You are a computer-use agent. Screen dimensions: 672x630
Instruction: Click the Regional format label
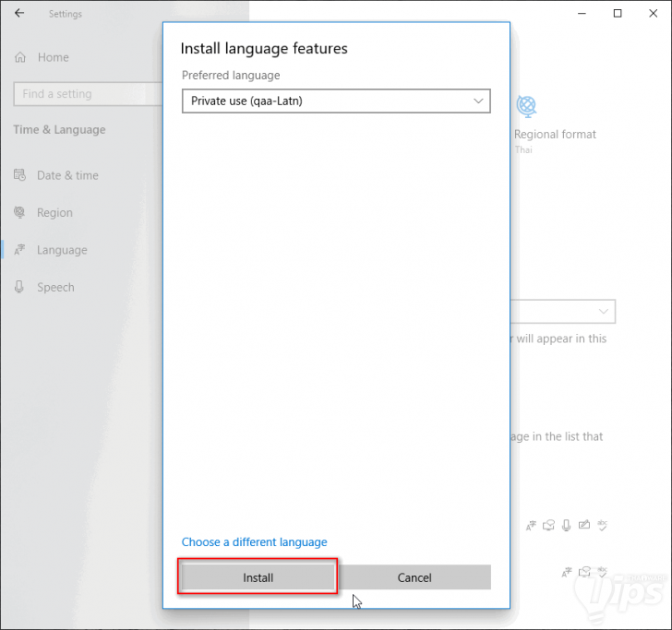[555, 134]
